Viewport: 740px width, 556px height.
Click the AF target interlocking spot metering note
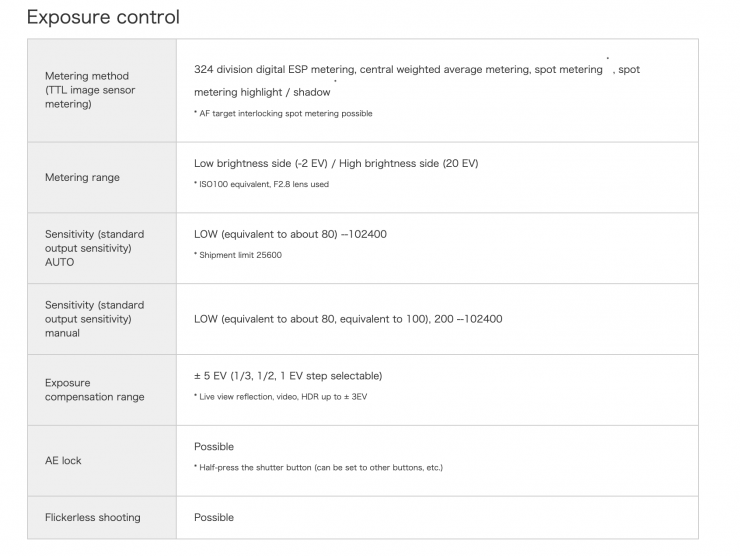(x=282, y=114)
